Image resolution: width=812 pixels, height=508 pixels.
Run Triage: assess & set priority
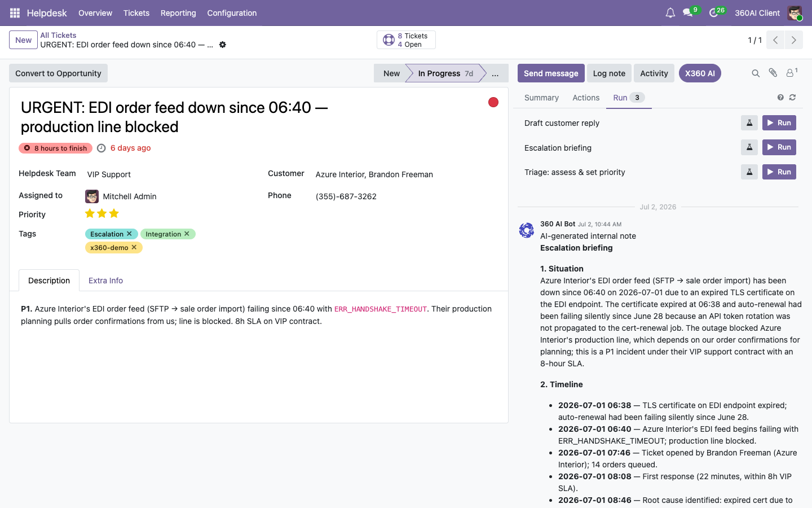click(779, 172)
